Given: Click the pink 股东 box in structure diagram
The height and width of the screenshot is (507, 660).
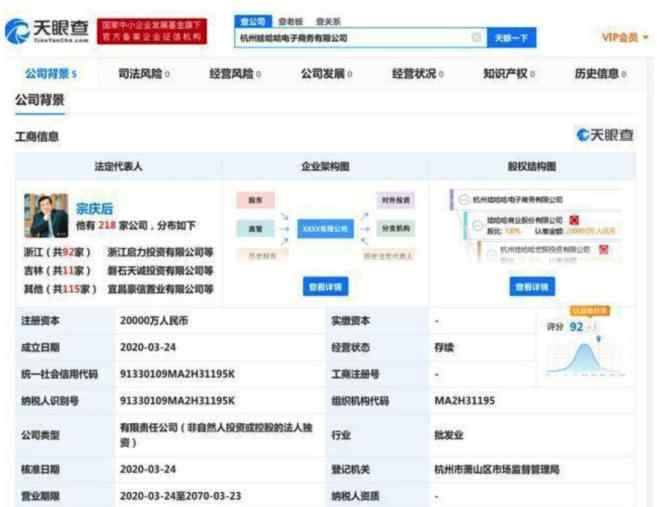Looking at the screenshot, I should pos(255,200).
